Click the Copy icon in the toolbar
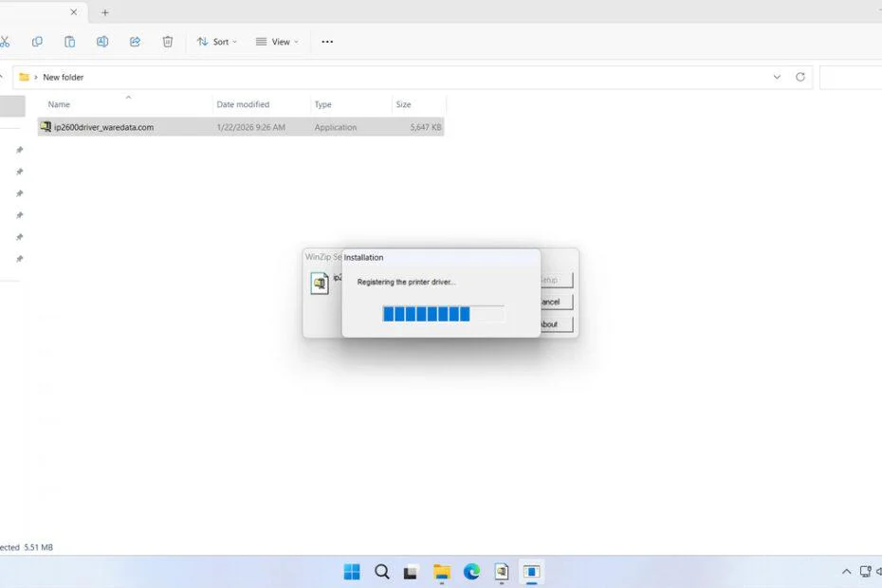Viewport: 882px width, 588px height. pyautogui.click(x=37, y=42)
